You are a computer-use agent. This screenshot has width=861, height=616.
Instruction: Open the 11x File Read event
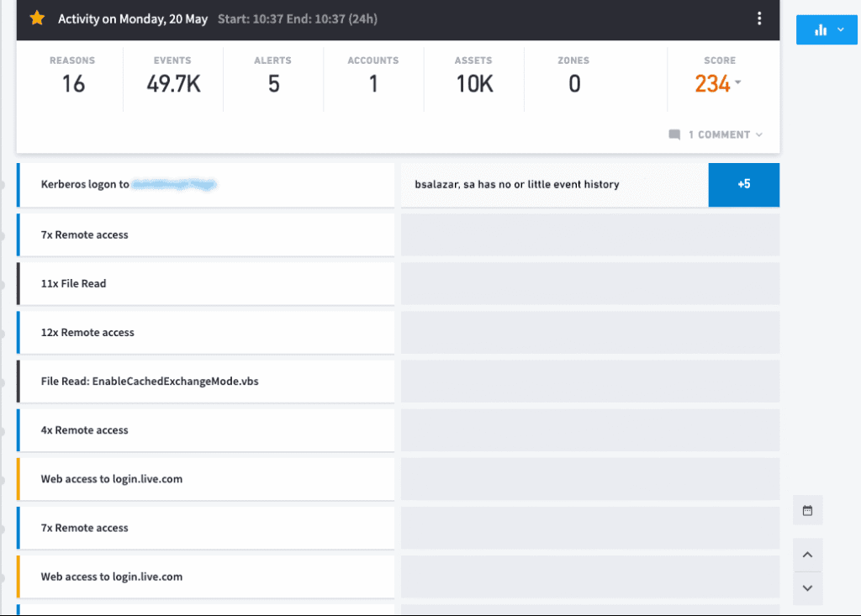click(x=205, y=283)
